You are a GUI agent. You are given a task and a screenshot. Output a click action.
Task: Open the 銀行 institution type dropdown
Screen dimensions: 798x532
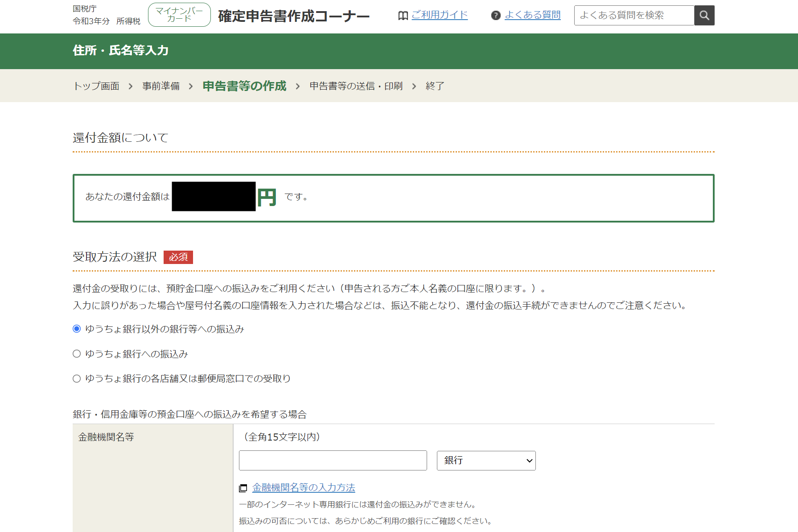pos(486,460)
